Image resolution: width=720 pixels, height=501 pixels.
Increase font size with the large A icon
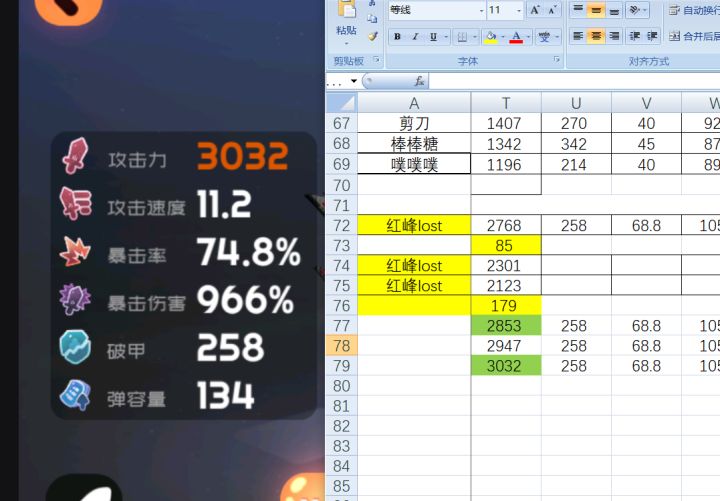[534, 10]
